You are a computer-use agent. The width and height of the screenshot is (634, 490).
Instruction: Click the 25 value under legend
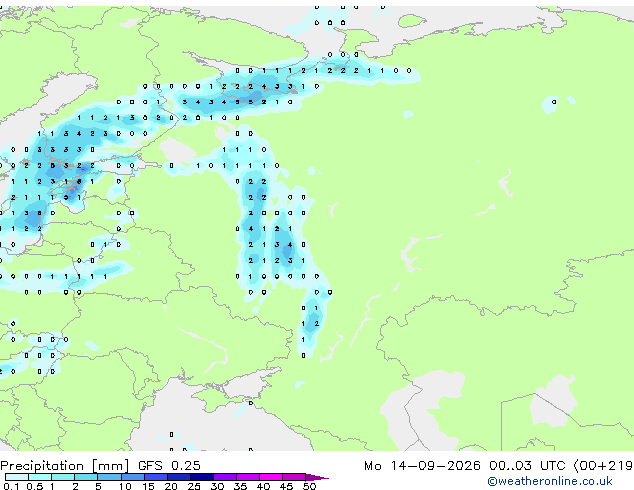point(194,486)
